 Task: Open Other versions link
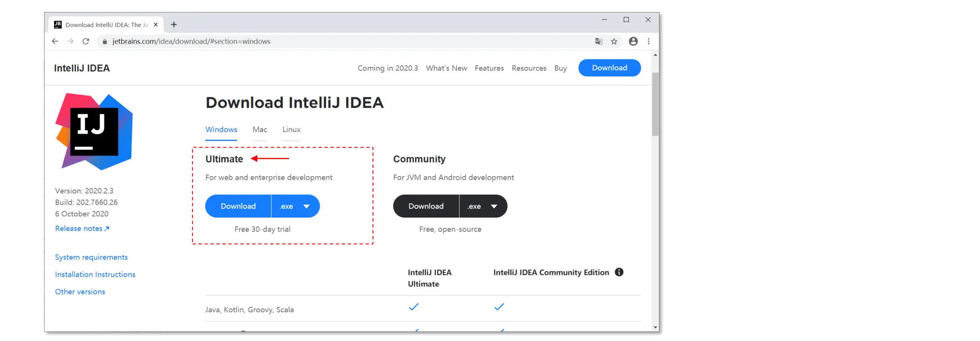tap(80, 292)
